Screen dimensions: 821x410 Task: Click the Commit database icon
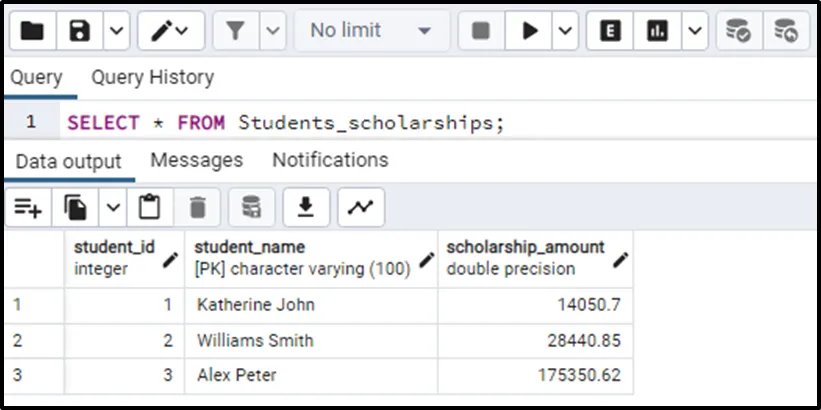pyautogui.click(x=738, y=31)
